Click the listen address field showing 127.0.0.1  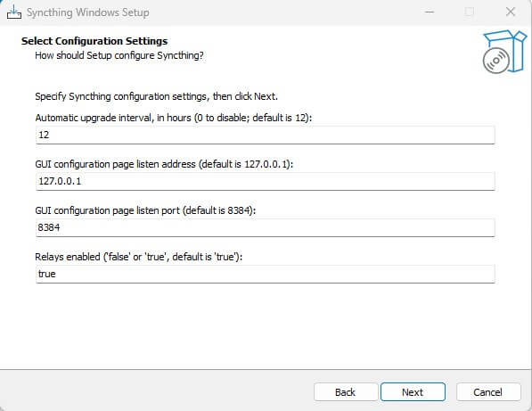pos(265,181)
